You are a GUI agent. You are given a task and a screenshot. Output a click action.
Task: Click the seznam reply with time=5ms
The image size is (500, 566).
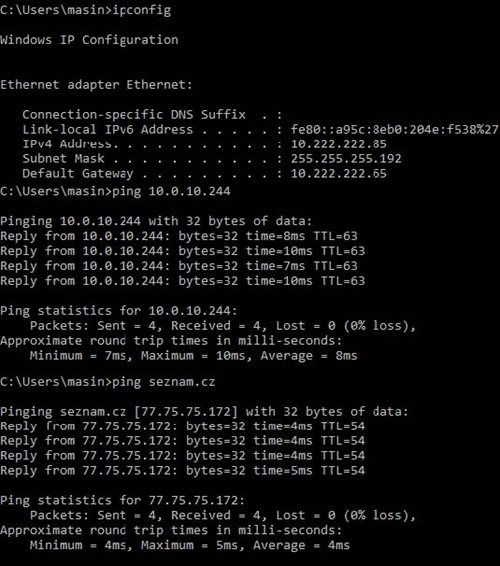click(182, 470)
